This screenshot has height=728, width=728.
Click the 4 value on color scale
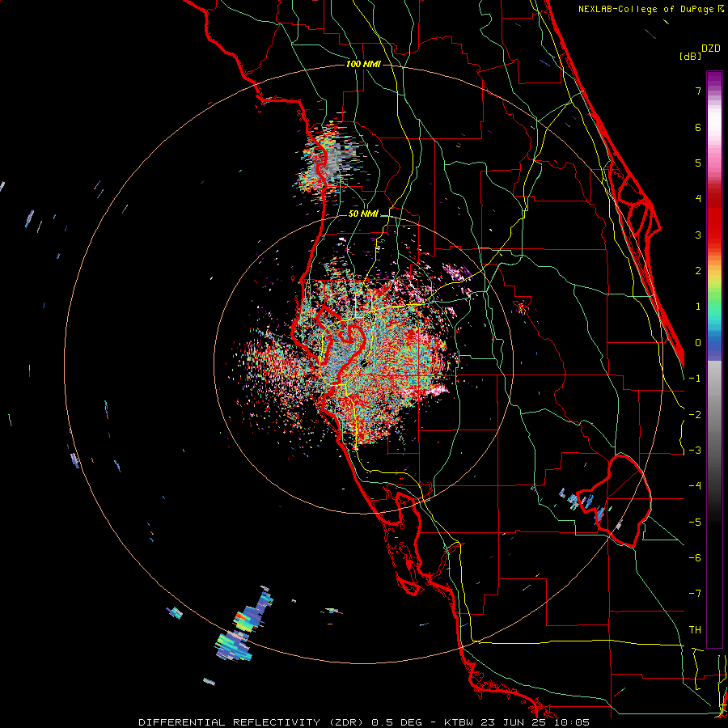click(x=698, y=199)
